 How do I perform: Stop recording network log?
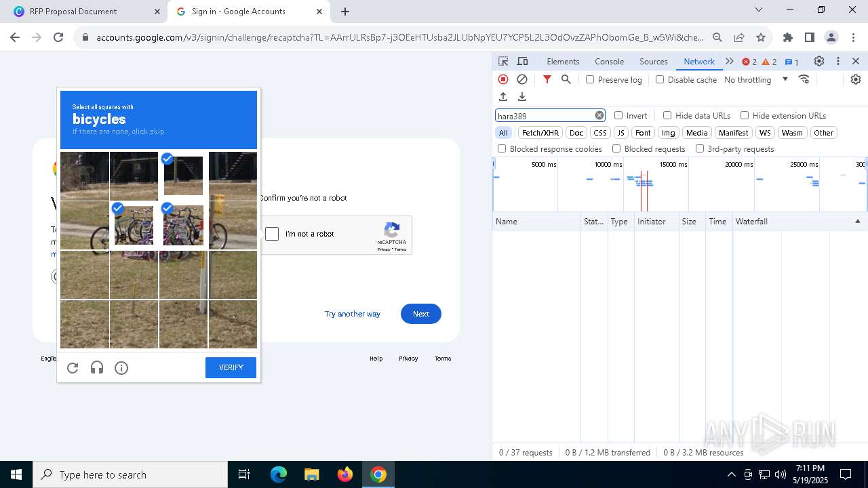(x=503, y=79)
